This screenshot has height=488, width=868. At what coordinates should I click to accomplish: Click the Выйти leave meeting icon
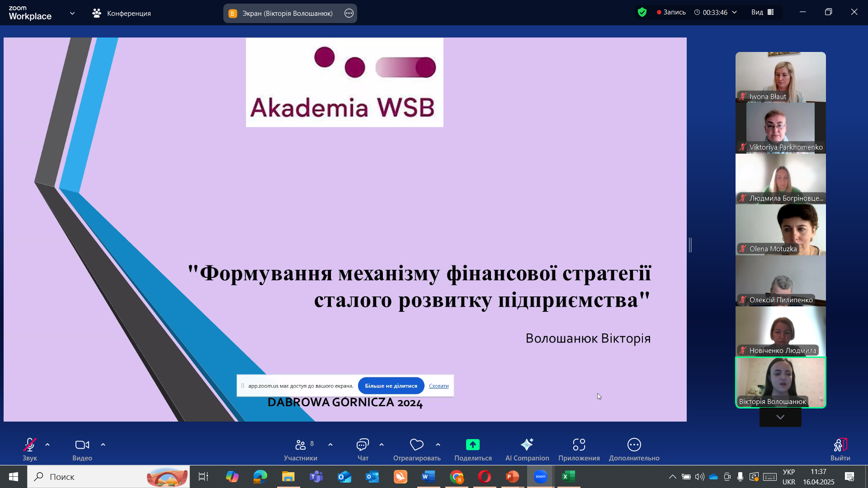840,445
